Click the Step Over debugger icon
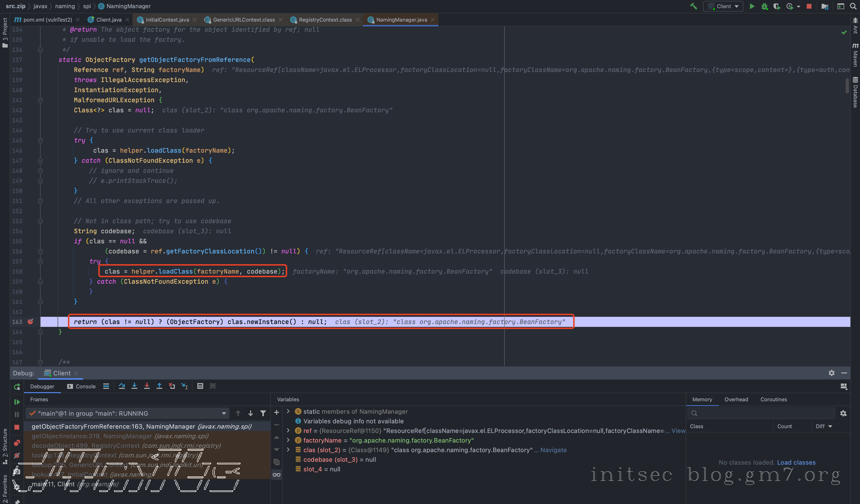Image resolution: width=860 pixels, height=504 pixels. point(122,386)
